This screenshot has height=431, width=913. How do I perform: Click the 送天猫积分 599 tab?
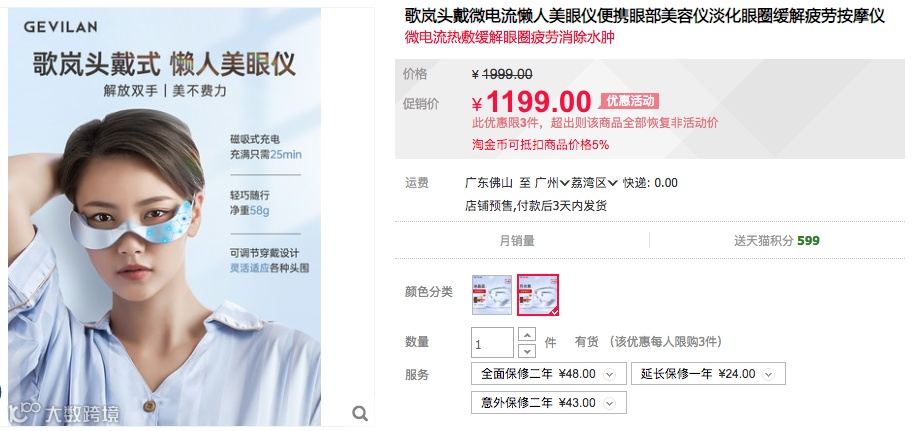click(777, 241)
